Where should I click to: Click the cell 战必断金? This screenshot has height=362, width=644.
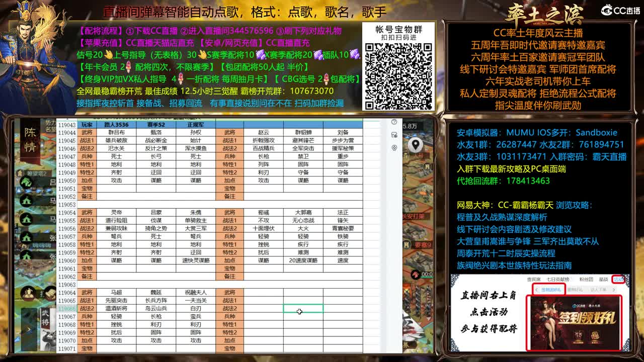156,140
